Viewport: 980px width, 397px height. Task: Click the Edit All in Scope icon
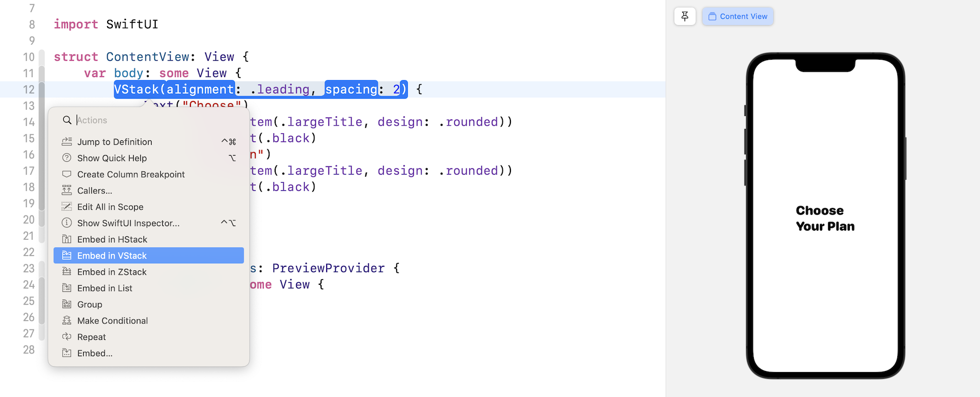point(67,207)
